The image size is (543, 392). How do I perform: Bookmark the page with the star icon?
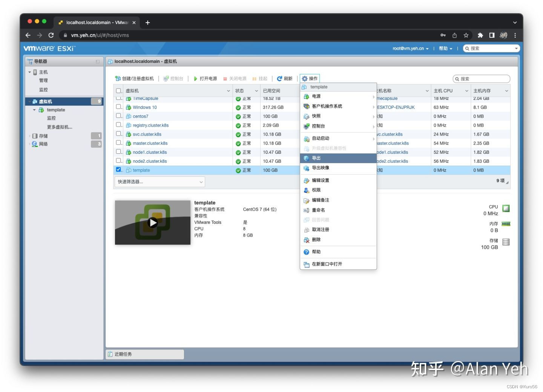coord(466,35)
